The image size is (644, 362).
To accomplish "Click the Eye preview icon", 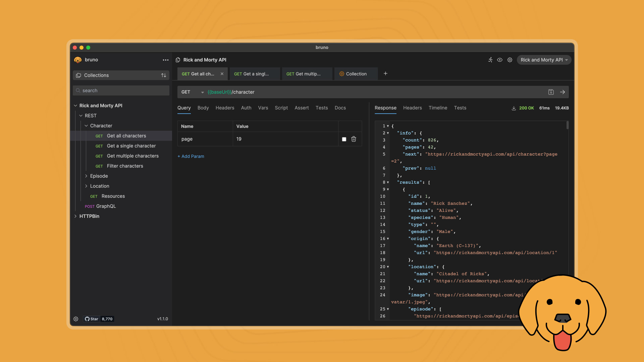I will [x=499, y=60].
